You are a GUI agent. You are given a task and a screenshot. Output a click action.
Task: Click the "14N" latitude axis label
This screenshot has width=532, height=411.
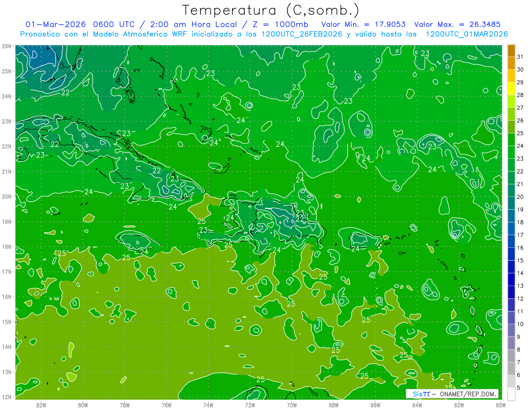(6, 347)
